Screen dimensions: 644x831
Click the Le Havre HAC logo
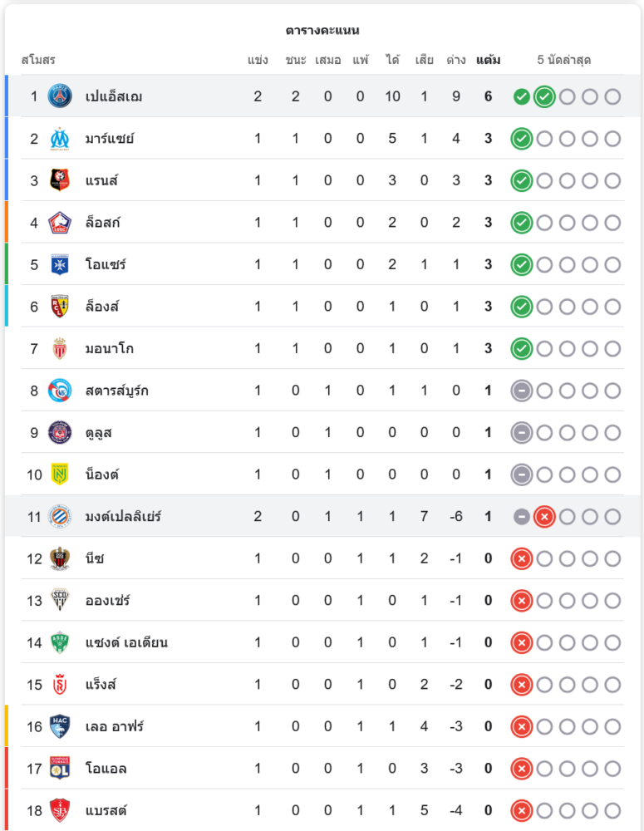(60, 726)
